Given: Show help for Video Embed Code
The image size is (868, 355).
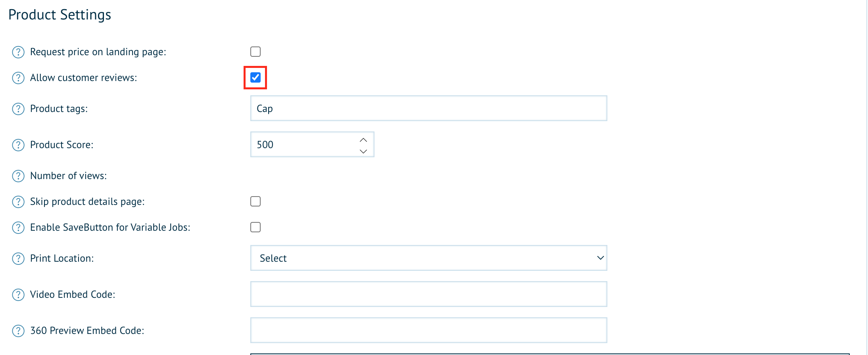Looking at the screenshot, I should (18, 295).
